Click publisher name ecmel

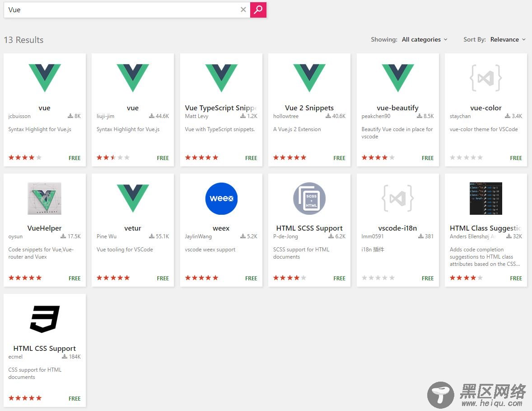click(x=15, y=357)
